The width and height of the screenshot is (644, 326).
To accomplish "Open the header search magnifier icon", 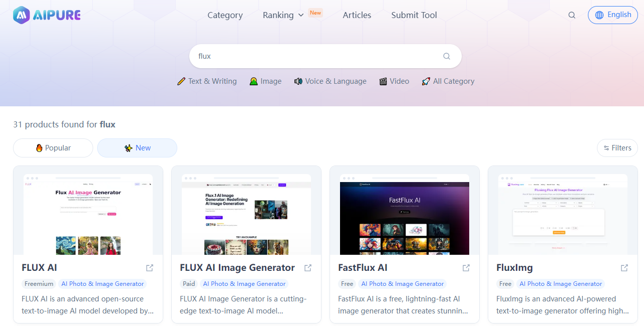I will pos(572,15).
